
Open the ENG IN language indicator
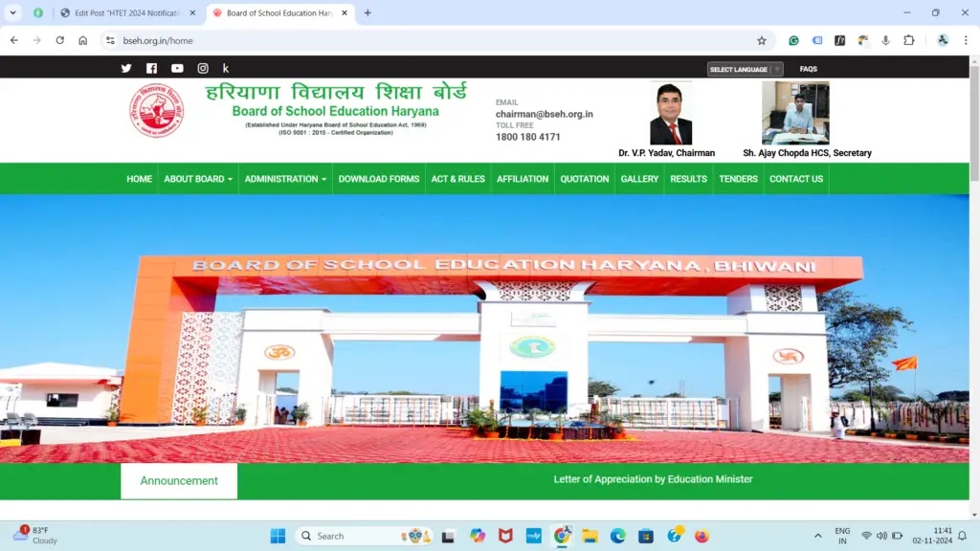coord(842,536)
